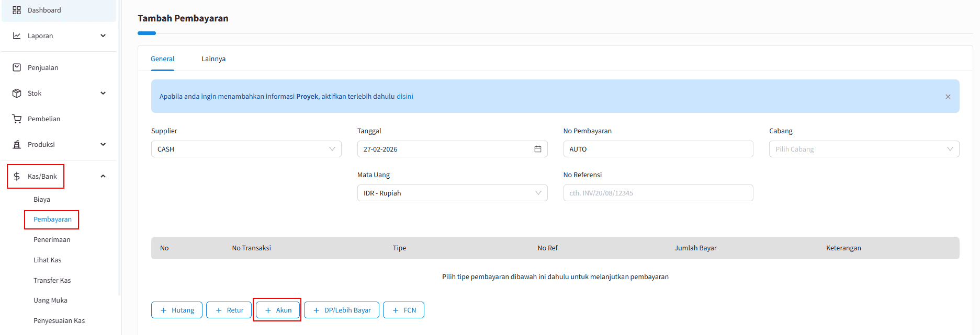Switch to the Lainnya tab
The width and height of the screenshot is (980, 335).
(213, 59)
